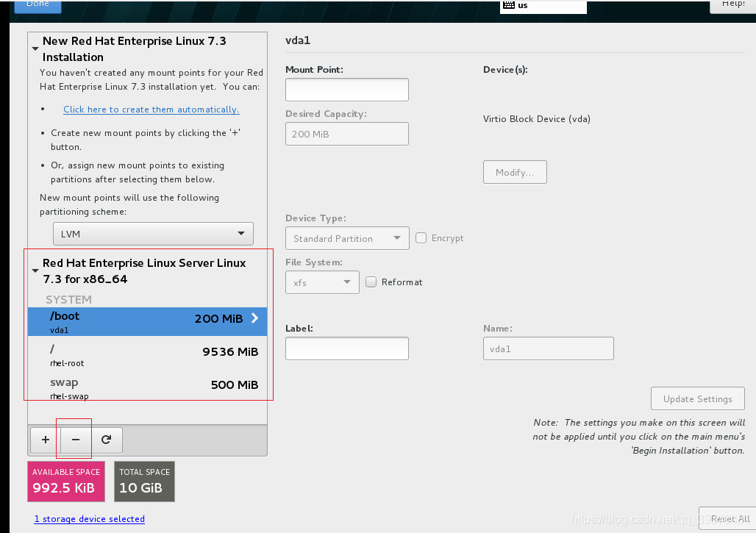Click the 500 MiB swap size value

pos(235,384)
